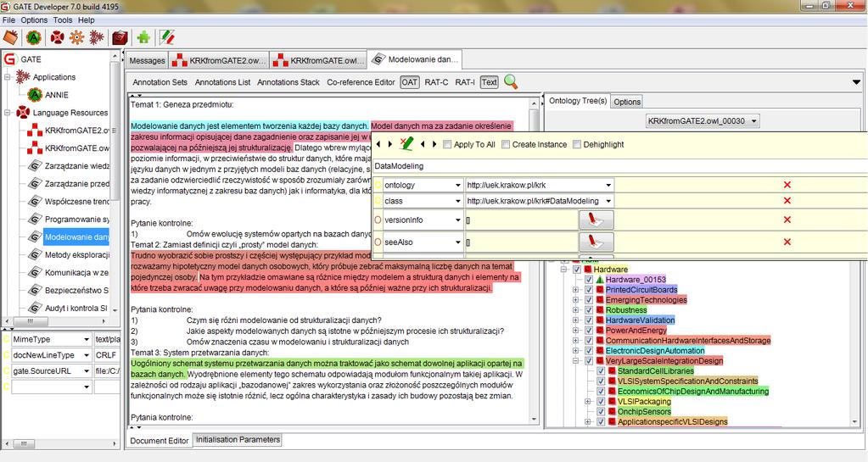868x462 pixels.
Task: Open the Options menu
Action: (x=34, y=19)
